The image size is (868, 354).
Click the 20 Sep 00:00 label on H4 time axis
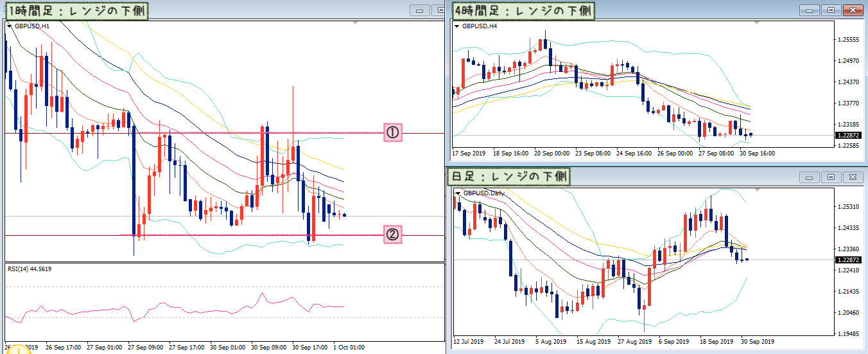tap(551, 154)
